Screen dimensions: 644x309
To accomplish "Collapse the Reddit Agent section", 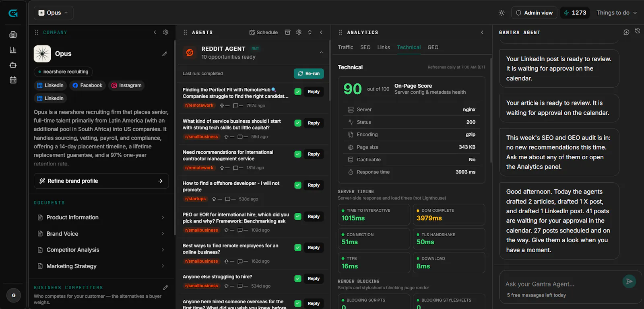I will pyautogui.click(x=321, y=52).
